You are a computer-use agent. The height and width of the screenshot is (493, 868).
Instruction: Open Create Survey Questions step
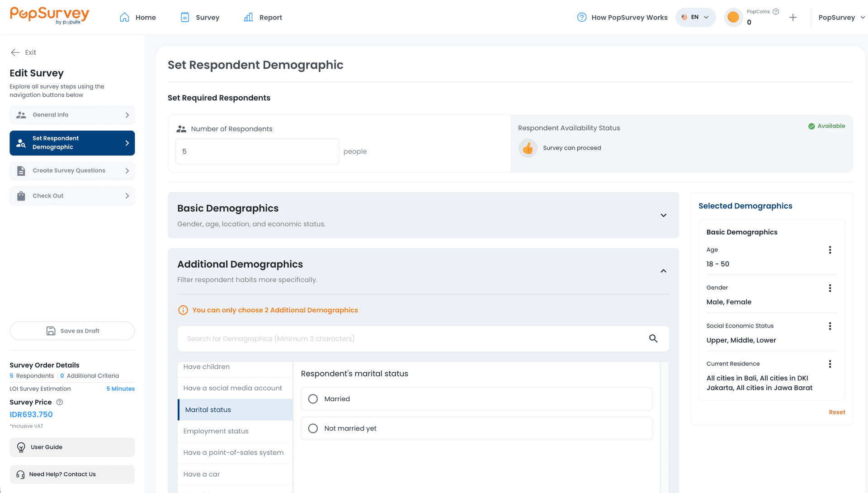pyautogui.click(x=72, y=171)
